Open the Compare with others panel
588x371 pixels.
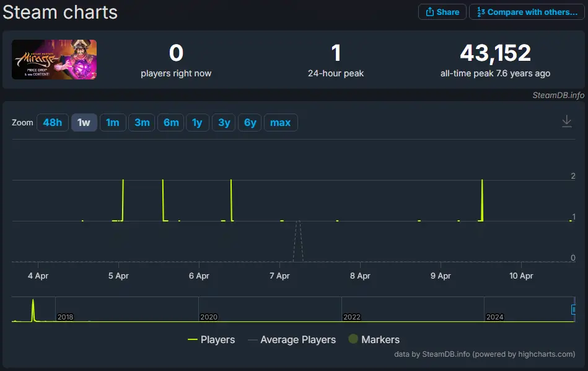[526, 11]
